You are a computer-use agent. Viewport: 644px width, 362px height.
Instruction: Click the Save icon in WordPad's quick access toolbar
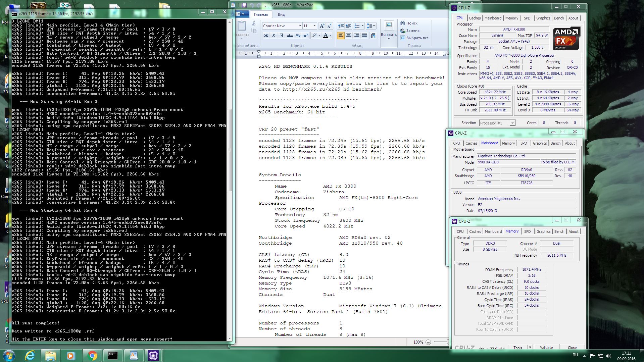(244, 5)
